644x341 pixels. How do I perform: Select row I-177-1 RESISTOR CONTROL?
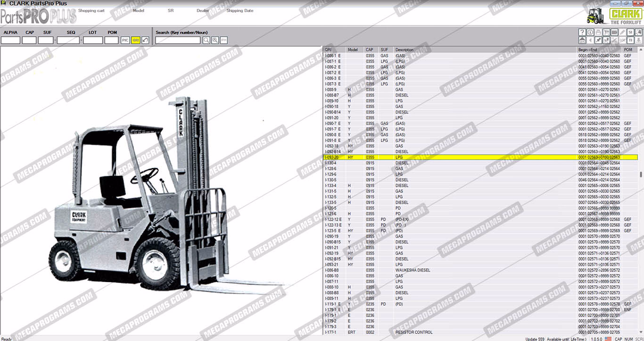(x=480, y=333)
